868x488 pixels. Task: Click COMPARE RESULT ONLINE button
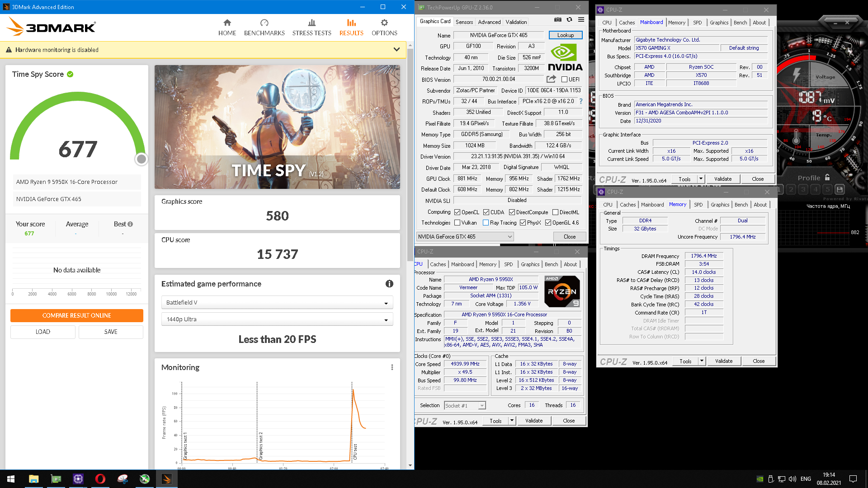[77, 315]
